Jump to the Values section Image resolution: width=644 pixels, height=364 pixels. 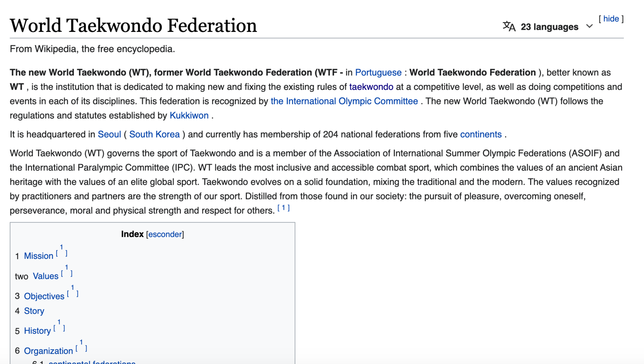pos(45,276)
